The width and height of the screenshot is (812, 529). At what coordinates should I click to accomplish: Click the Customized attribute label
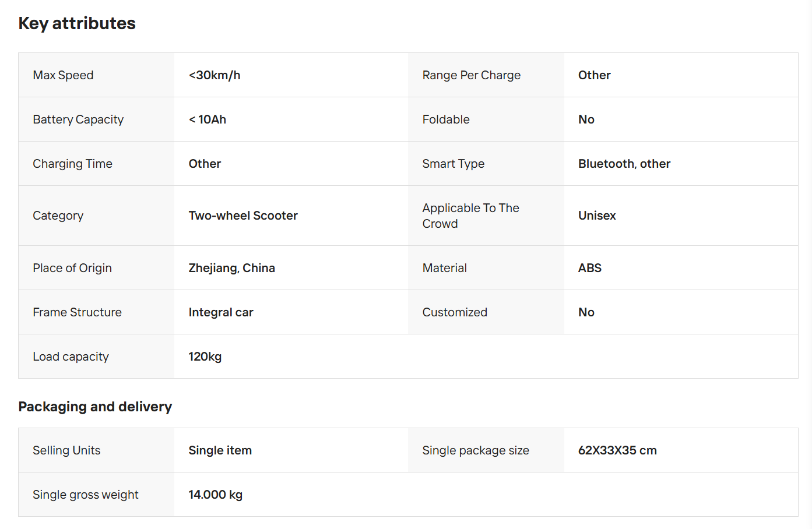tap(455, 312)
